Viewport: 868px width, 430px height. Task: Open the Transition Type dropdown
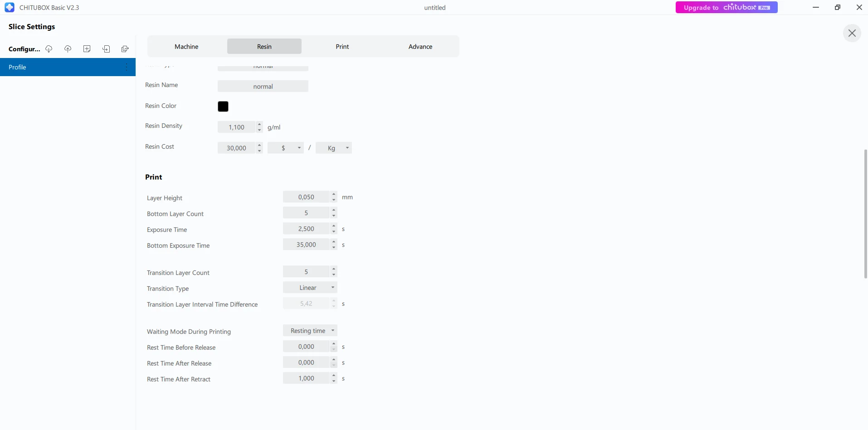point(310,288)
